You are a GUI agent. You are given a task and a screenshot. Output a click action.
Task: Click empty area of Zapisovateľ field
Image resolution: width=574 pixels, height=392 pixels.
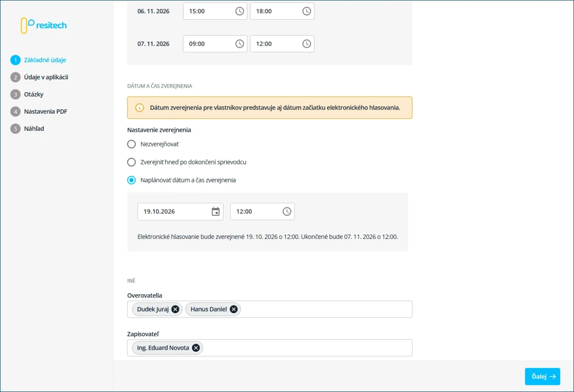coord(307,348)
